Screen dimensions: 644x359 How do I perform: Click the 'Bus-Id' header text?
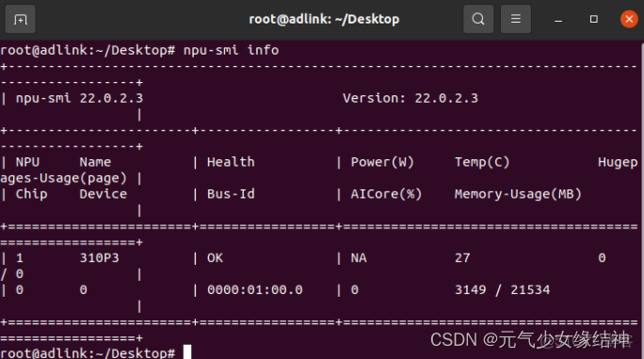tap(231, 194)
